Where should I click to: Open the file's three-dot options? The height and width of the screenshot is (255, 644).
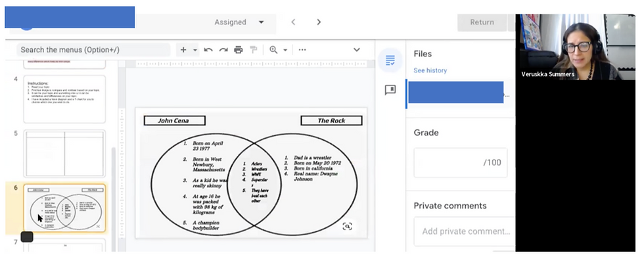click(507, 96)
